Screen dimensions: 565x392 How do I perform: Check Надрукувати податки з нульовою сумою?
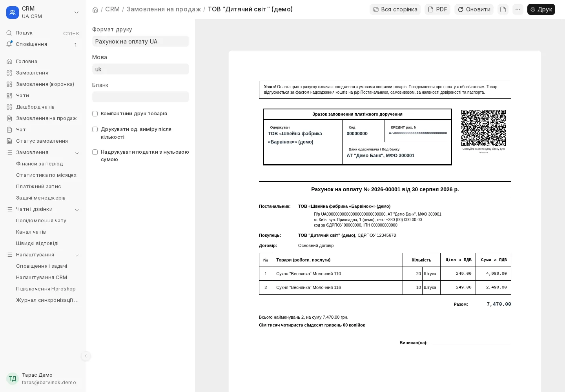(95, 152)
